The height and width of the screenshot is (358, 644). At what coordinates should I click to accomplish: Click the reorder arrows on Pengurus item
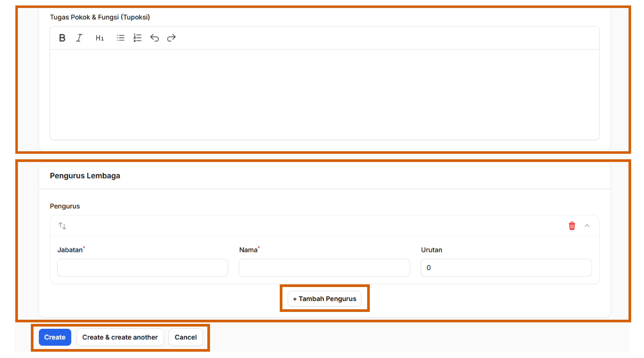[x=62, y=226]
